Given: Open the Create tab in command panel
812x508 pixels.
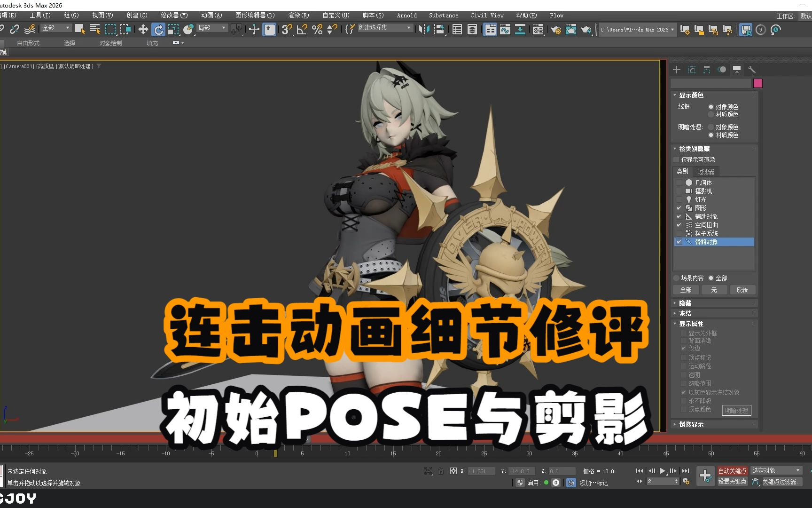Looking at the screenshot, I should [677, 70].
